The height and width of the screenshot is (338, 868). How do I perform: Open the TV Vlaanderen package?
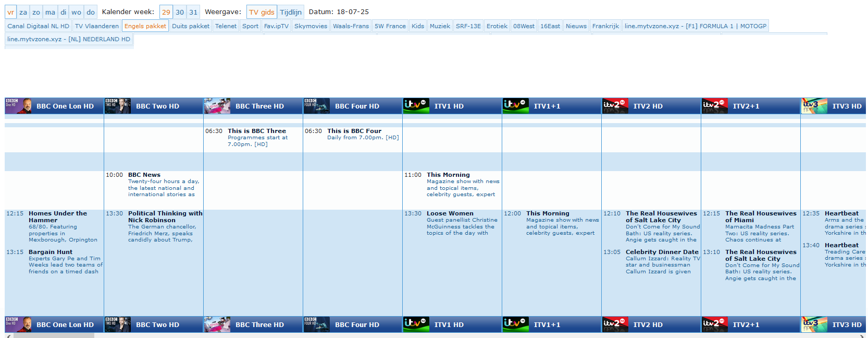click(x=97, y=26)
